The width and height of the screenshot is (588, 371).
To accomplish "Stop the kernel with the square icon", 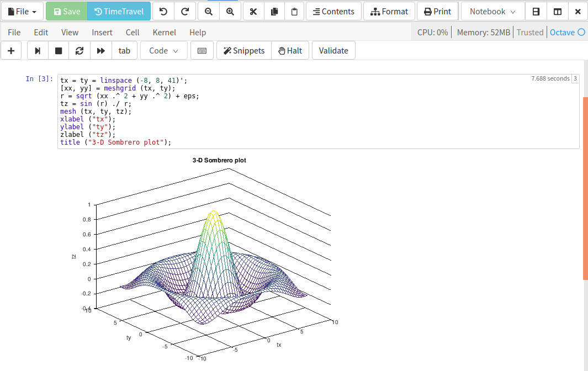I will point(59,51).
